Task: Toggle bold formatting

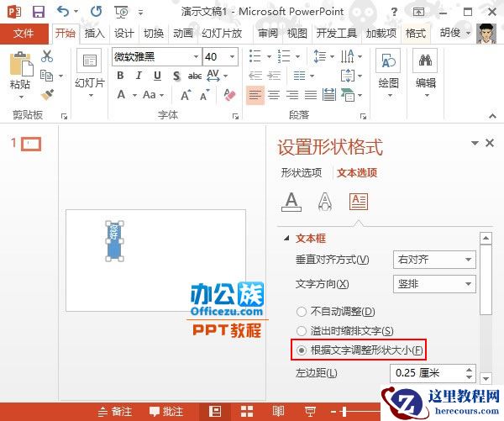Action: (x=120, y=76)
